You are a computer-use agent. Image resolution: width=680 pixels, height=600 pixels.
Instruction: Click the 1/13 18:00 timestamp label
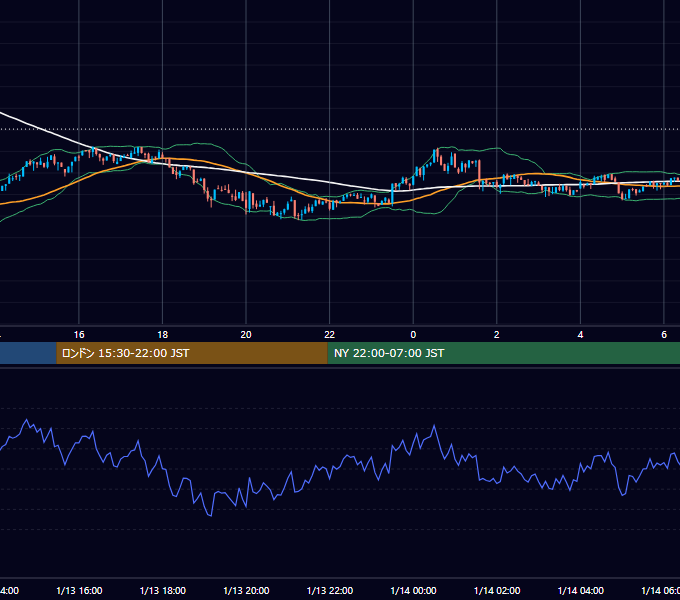[163, 590]
